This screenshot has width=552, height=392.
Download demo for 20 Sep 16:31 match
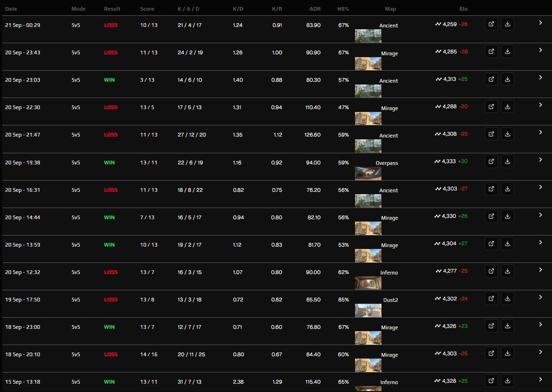507,189
